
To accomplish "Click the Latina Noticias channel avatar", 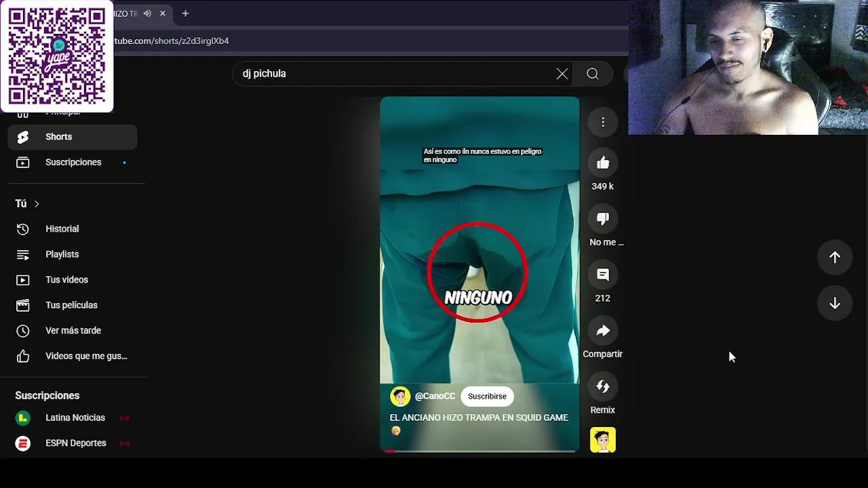I will pyautogui.click(x=23, y=418).
